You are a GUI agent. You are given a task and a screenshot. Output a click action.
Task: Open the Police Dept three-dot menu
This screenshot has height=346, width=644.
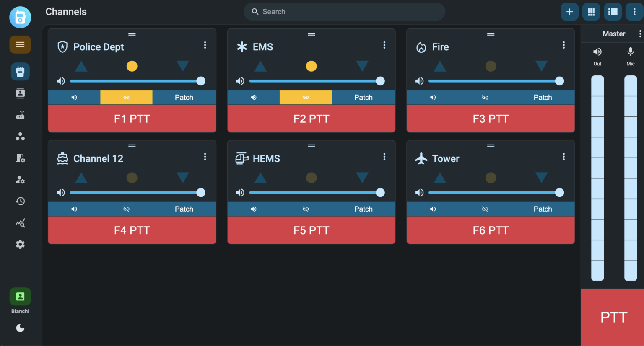(205, 45)
